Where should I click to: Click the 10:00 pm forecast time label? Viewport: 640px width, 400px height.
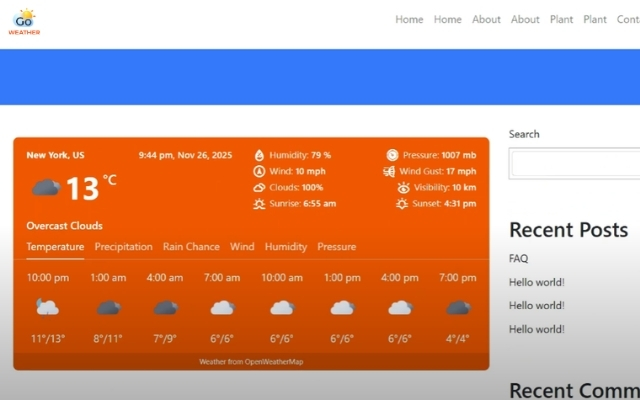[48, 278]
